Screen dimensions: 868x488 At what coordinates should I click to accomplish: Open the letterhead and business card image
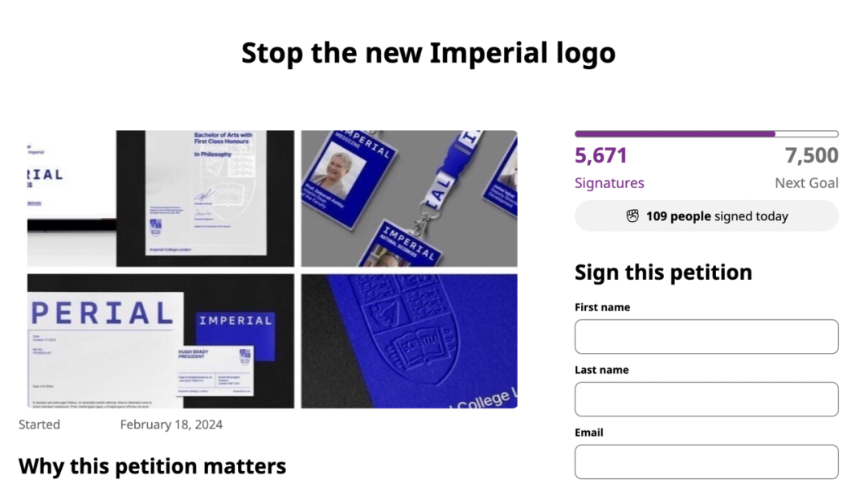[x=161, y=341]
